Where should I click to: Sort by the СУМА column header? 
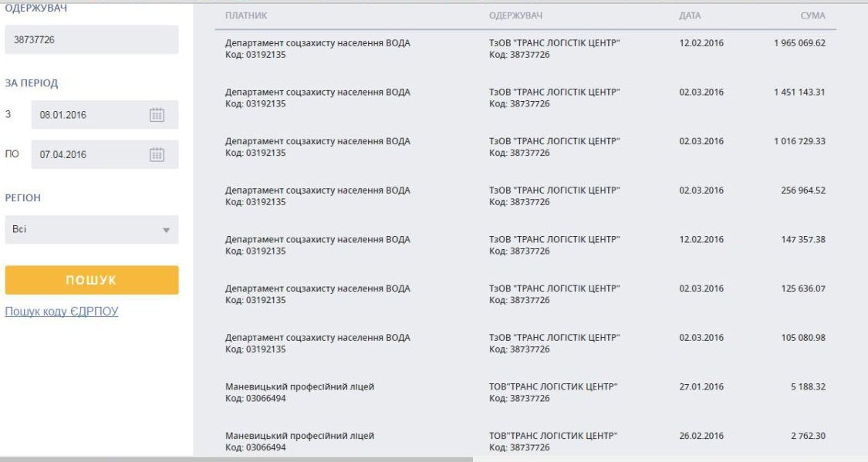pyautogui.click(x=812, y=16)
